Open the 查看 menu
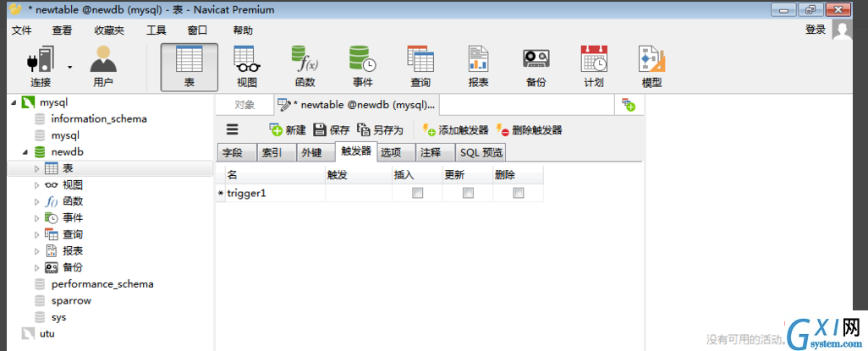This screenshot has width=868, height=351. pos(62,30)
